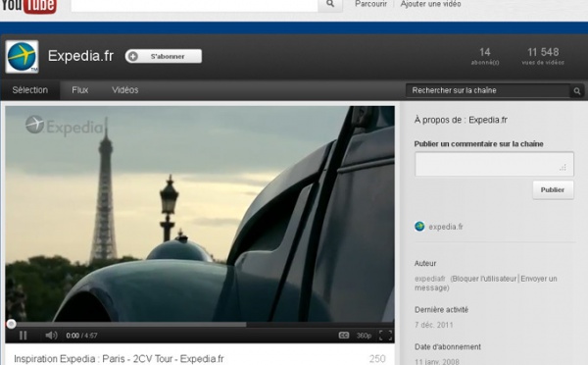The width and height of the screenshot is (588, 365).
Task: Pause the video playback
Action: pyautogui.click(x=23, y=336)
